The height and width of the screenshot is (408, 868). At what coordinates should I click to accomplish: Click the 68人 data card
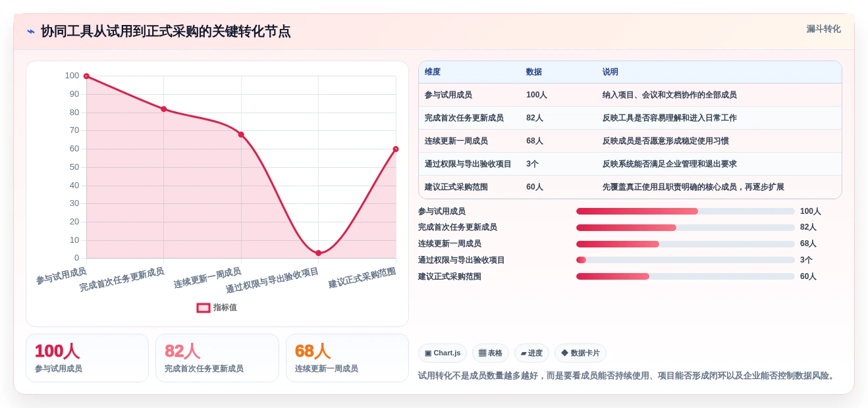point(347,358)
